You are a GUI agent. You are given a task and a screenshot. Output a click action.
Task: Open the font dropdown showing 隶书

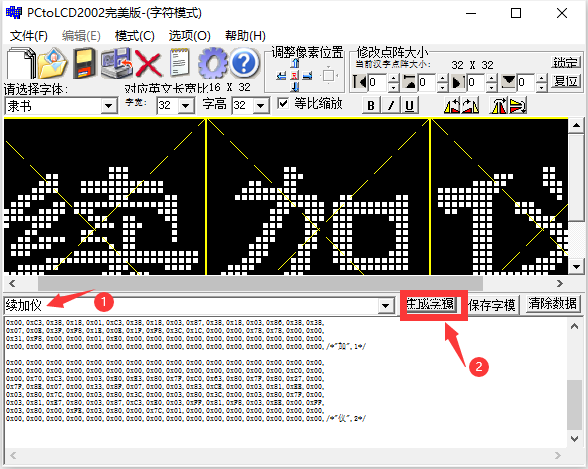click(109, 106)
